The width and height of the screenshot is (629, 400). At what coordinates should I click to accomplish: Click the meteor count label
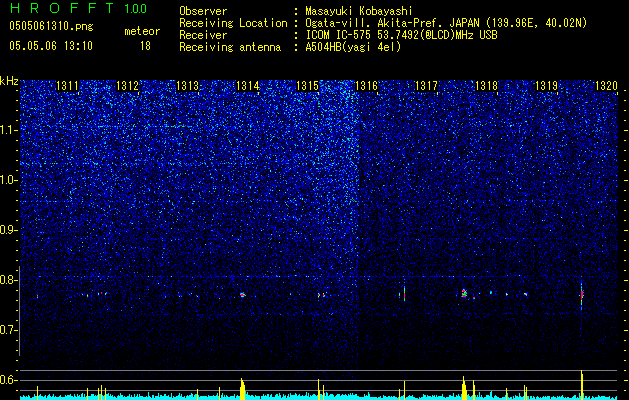142,31
